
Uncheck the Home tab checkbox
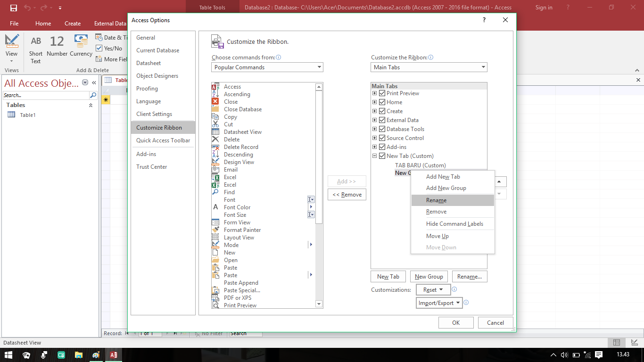(x=382, y=102)
